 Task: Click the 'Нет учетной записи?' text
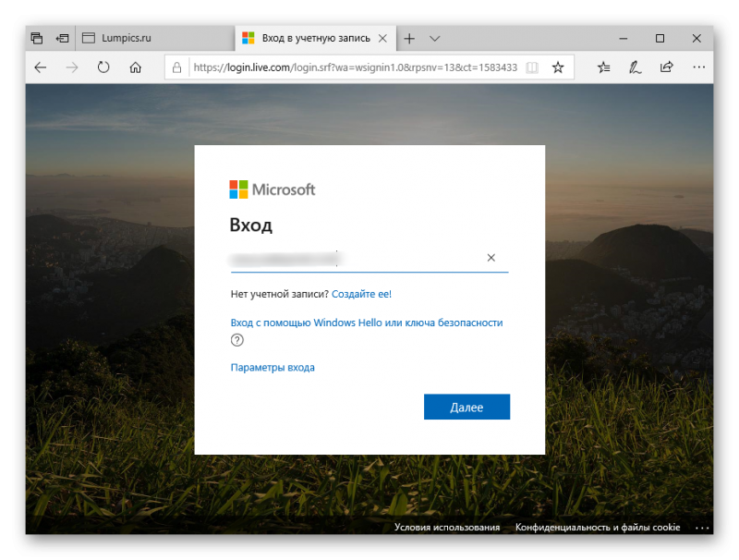pyautogui.click(x=280, y=294)
